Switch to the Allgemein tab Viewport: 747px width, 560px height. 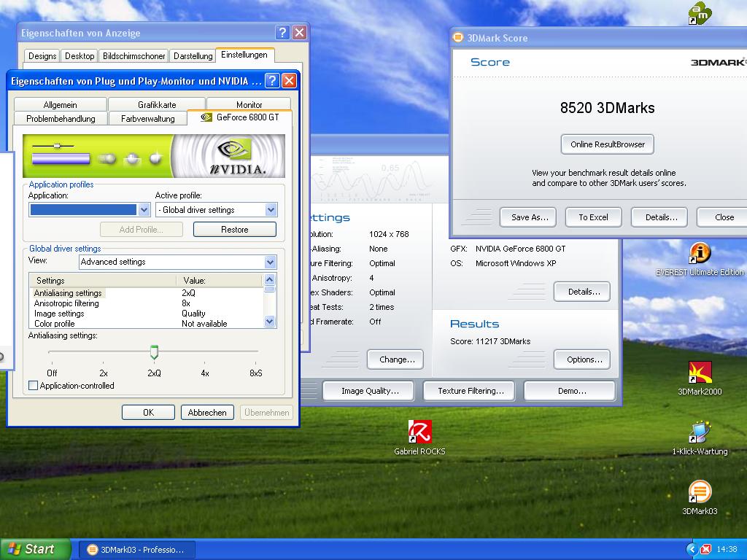(60, 104)
